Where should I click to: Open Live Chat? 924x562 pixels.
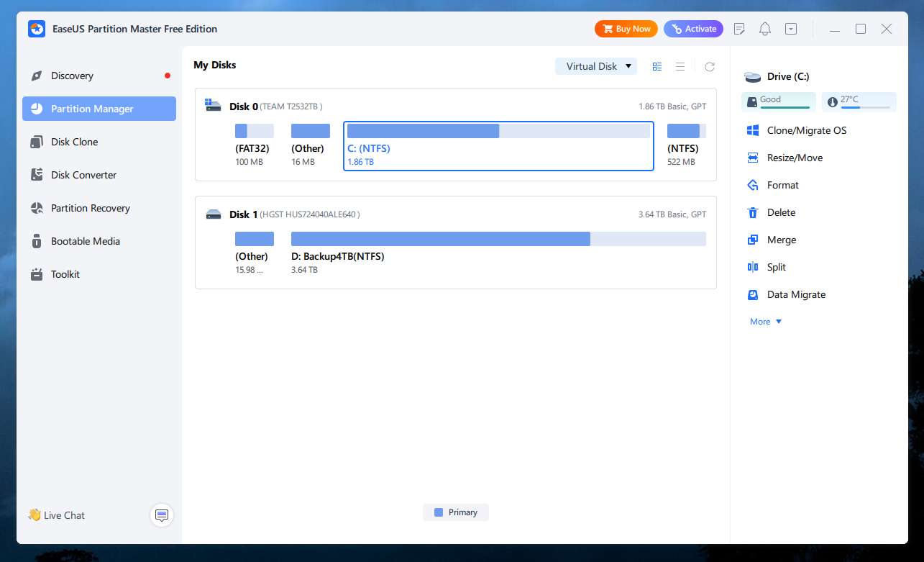tap(56, 515)
